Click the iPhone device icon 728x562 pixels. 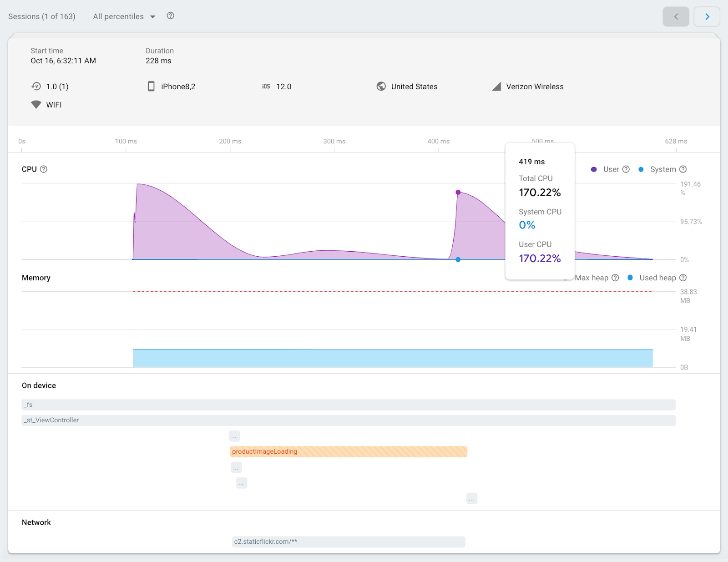[x=151, y=86]
